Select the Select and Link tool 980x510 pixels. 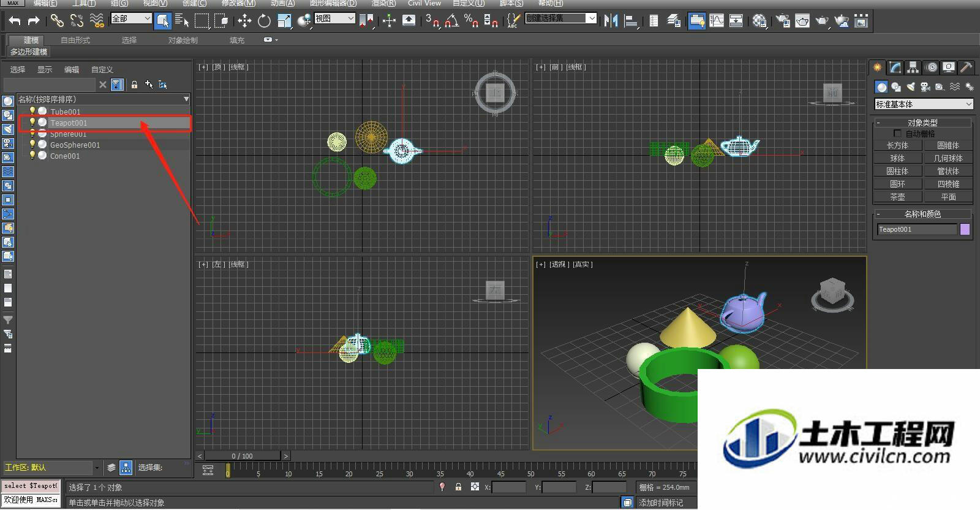pyautogui.click(x=57, y=21)
